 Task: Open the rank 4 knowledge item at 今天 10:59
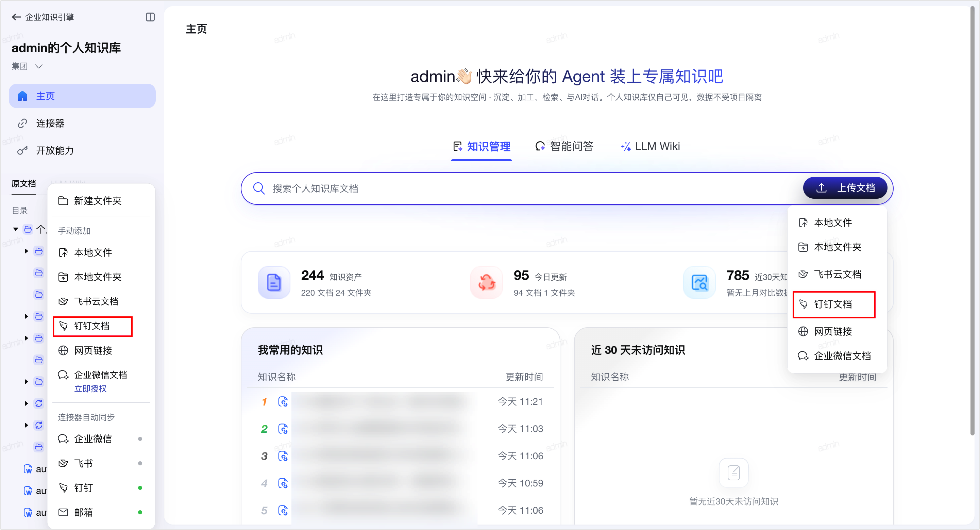tap(400, 484)
